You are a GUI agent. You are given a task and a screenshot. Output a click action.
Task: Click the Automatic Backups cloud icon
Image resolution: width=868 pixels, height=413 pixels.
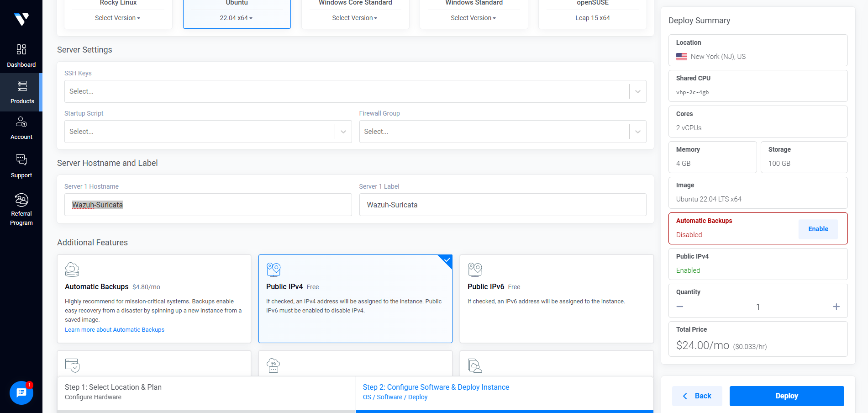click(x=72, y=270)
